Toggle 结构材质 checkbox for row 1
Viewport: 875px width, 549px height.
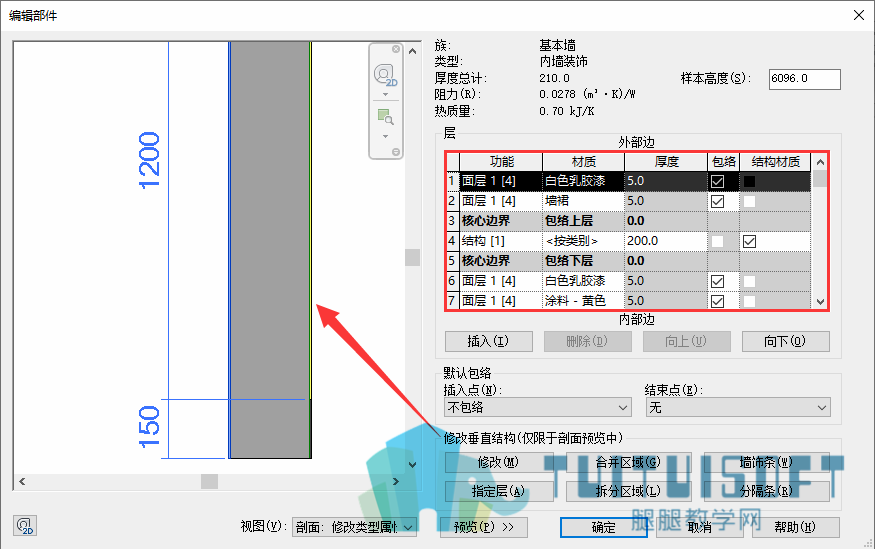749,181
